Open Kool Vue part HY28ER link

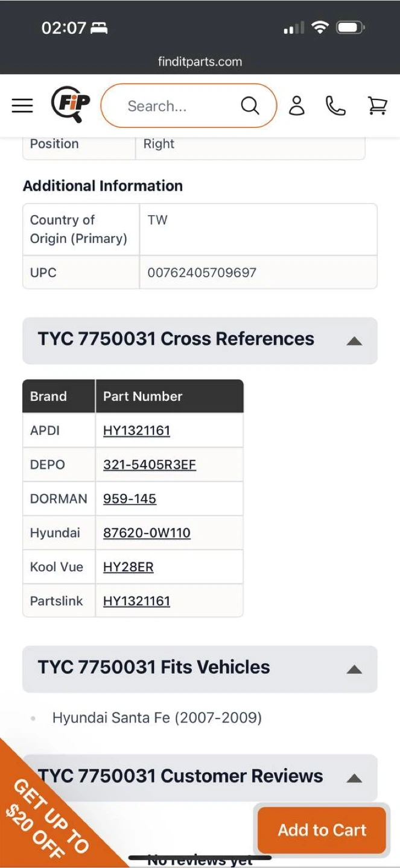point(128,567)
